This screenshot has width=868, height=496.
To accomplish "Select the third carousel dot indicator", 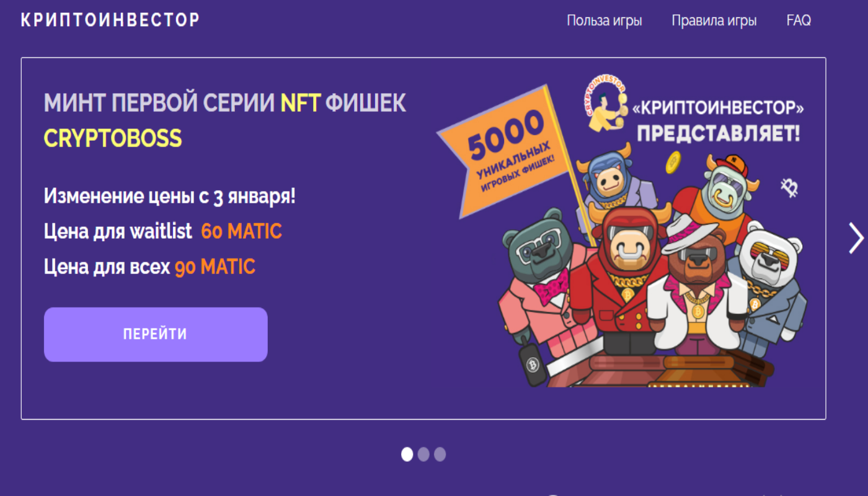I will pyautogui.click(x=440, y=454).
